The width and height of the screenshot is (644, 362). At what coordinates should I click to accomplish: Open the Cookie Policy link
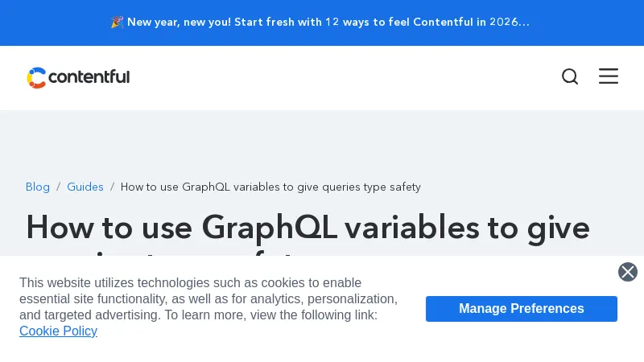(x=58, y=331)
